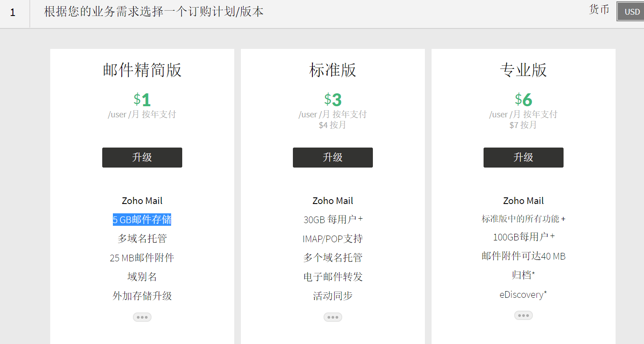Click Zoho Mail heading in 标准版 card
Screen dimensions: 644x344
(333, 201)
